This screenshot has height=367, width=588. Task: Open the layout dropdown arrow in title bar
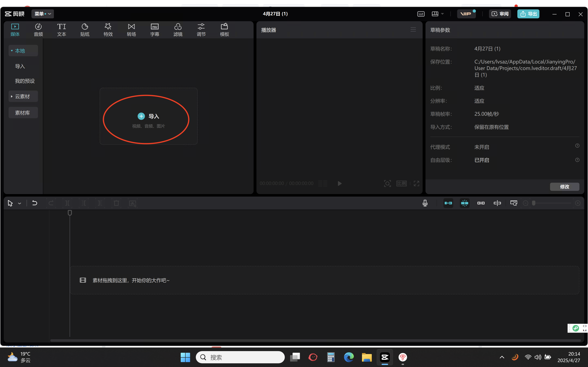442,14
